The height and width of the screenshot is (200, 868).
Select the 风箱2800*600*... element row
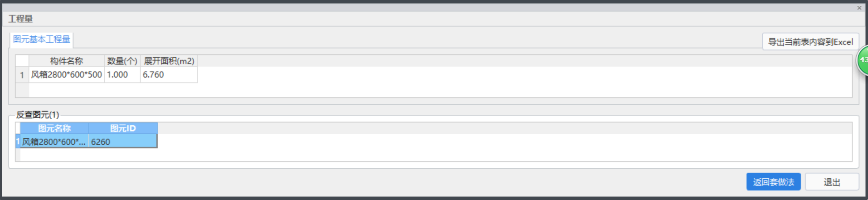86,141
